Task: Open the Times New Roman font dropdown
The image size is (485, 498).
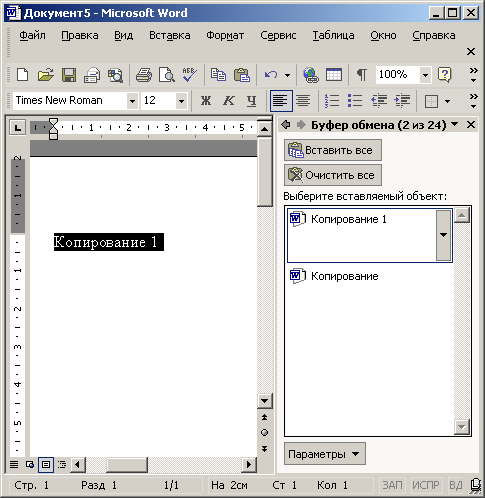Action: 132,101
